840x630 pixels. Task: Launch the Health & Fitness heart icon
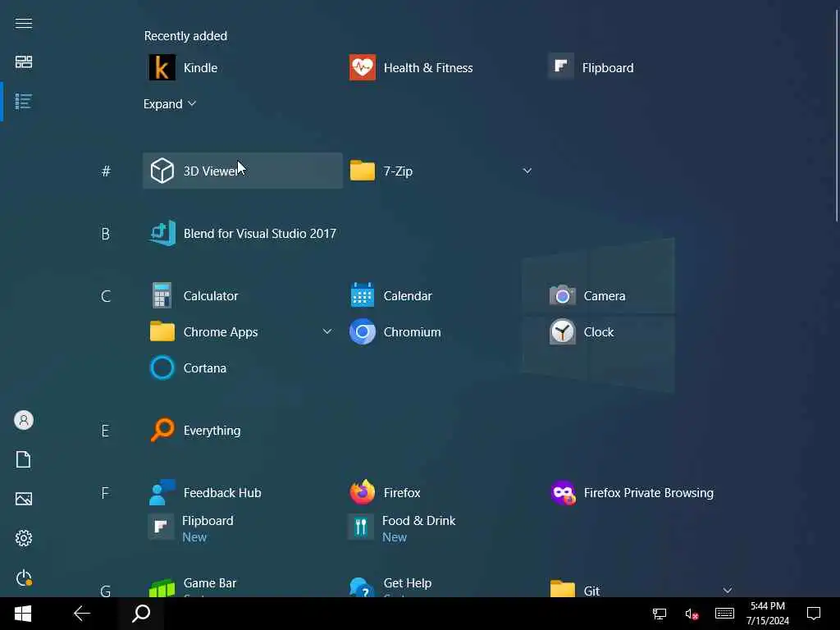(x=362, y=67)
